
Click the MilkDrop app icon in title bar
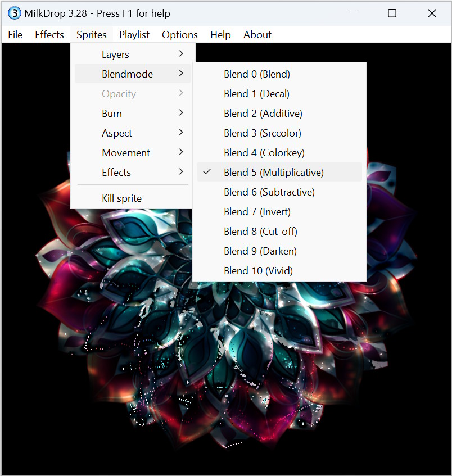coord(14,13)
